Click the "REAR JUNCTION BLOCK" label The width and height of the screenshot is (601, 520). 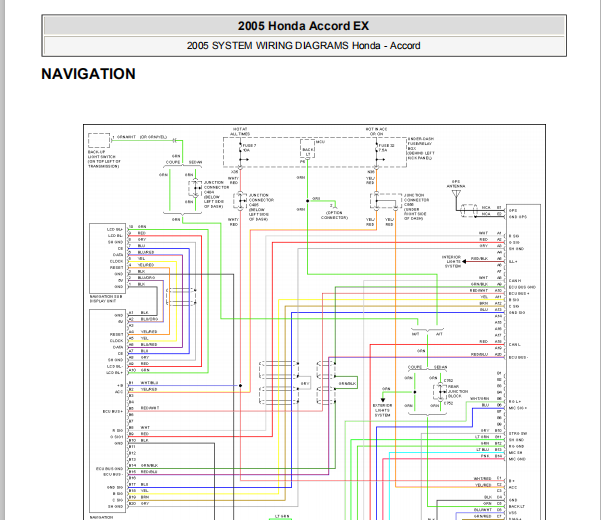click(458, 391)
